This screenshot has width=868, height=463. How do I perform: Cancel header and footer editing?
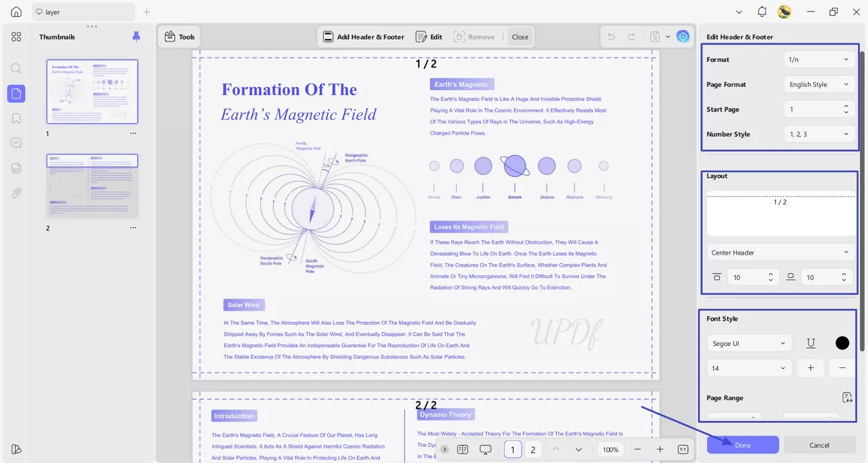pos(819,445)
